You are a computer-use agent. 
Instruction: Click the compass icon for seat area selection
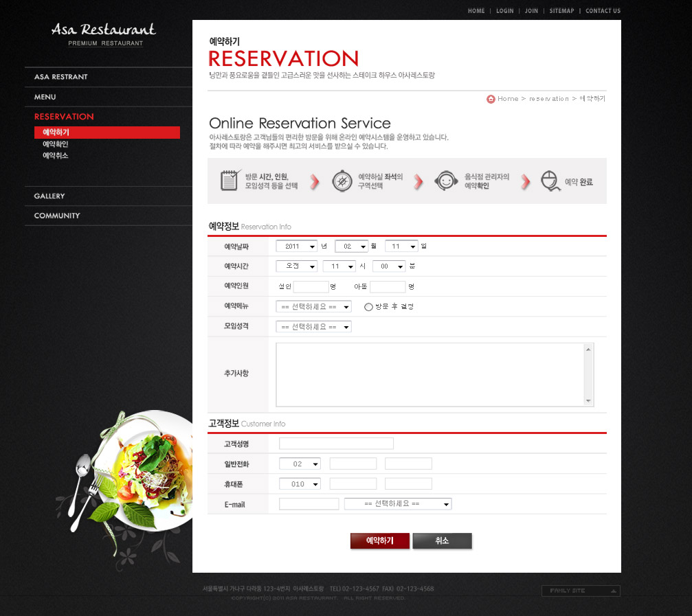(x=342, y=181)
